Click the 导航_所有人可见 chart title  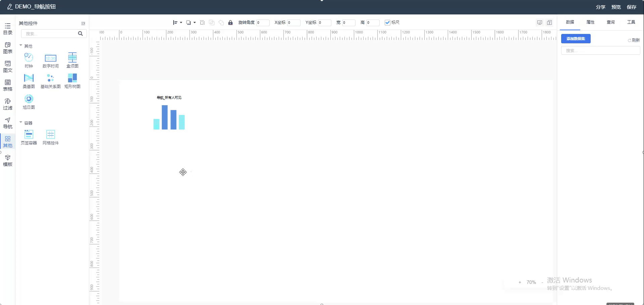point(169,98)
